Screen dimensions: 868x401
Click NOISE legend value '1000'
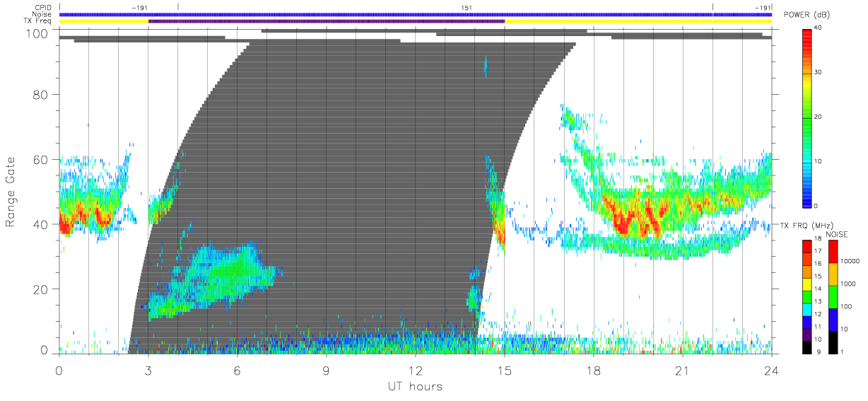pos(848,284)
